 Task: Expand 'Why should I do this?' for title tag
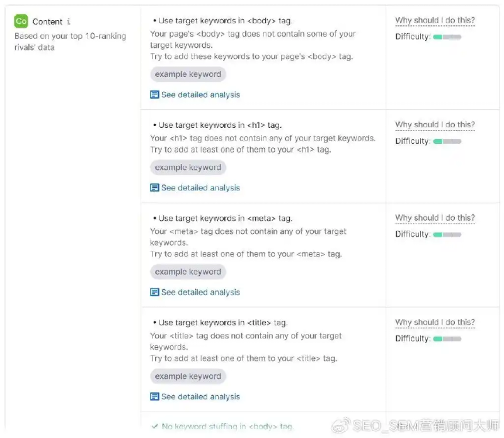tap(435, 323)
